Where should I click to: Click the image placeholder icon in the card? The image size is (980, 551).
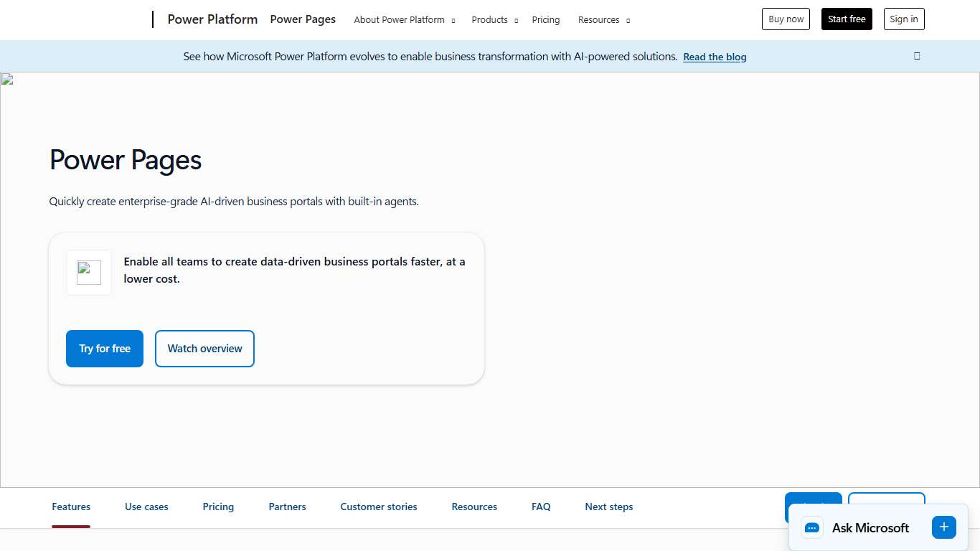click(88, 273)
